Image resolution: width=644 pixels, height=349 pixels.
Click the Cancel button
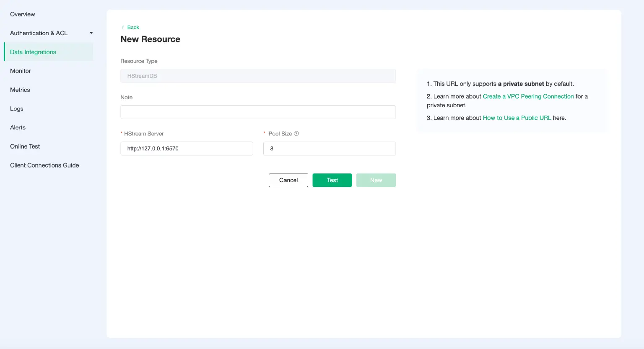288,180
